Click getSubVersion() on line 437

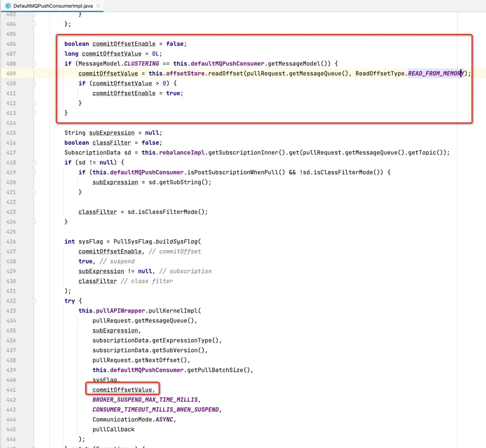(178, 350)
